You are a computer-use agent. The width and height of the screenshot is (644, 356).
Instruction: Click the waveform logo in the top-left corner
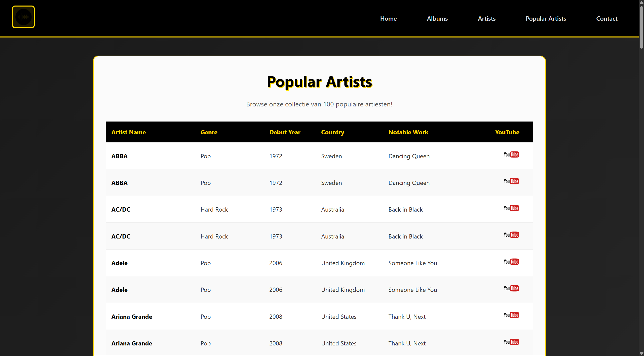(23, 17)
